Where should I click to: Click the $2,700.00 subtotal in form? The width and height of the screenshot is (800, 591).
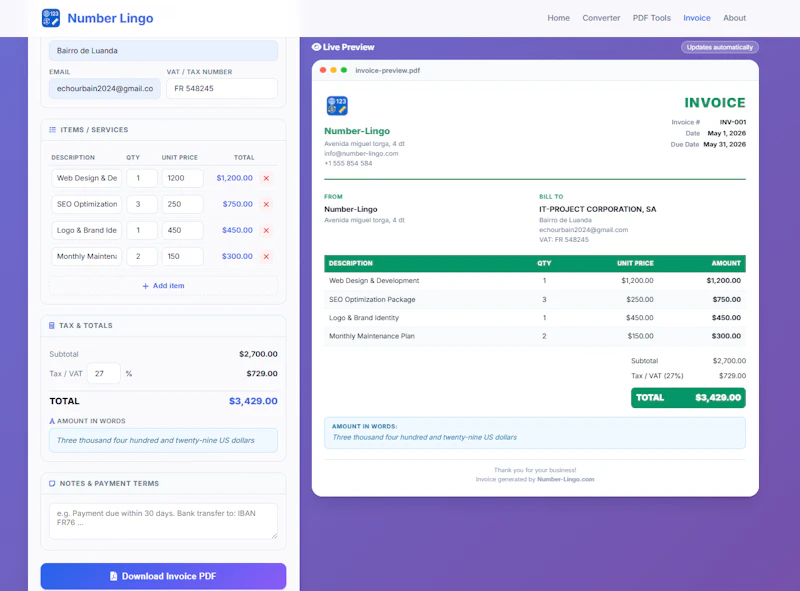point(258,354)
